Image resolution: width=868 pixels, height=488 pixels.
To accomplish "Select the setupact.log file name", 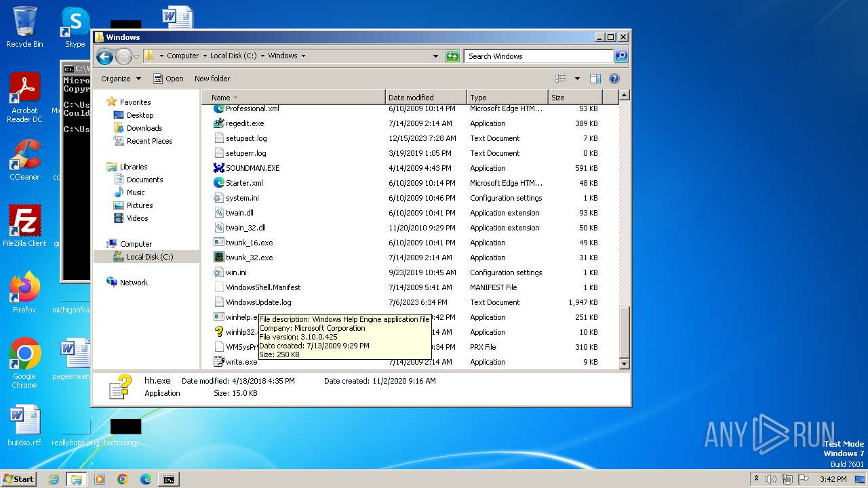I will (246, 138).
